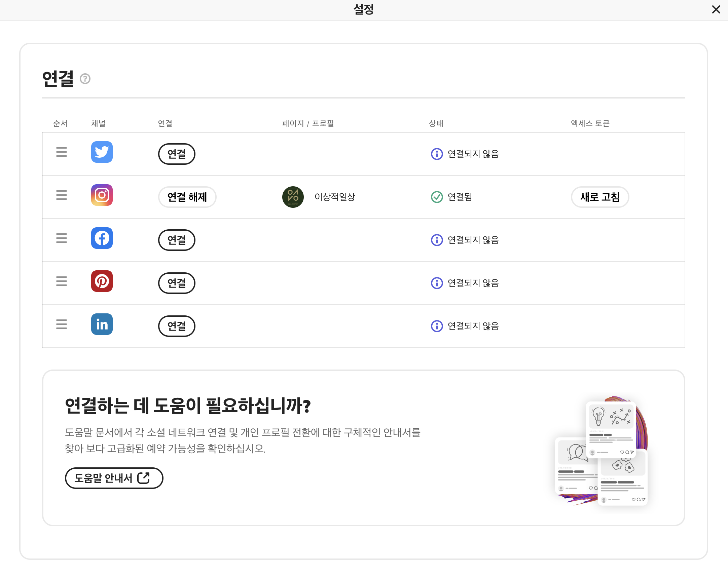
Task: Open the 도움말 안내서 help guide
Action: click(114, 478)
